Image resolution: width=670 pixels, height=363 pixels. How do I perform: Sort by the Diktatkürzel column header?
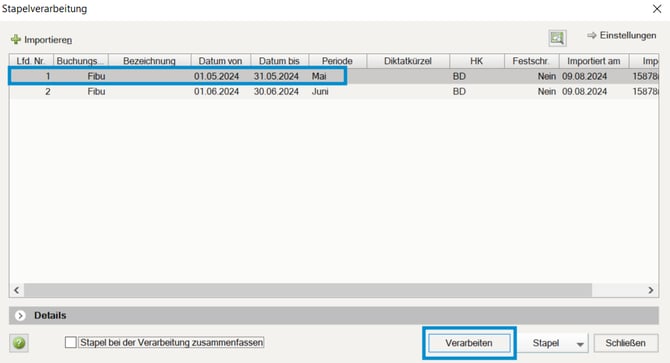[408, 61]
